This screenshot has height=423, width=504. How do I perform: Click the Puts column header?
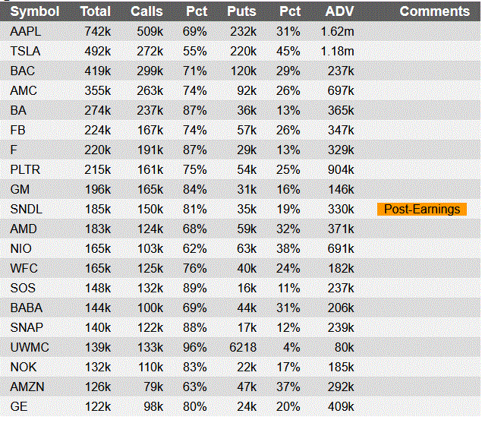coord(241,11)
